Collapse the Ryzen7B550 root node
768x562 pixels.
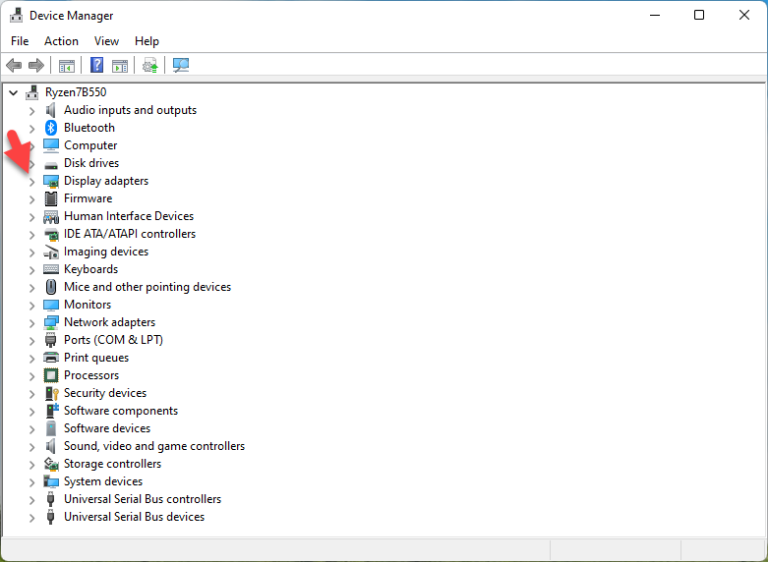pos(14,92)
